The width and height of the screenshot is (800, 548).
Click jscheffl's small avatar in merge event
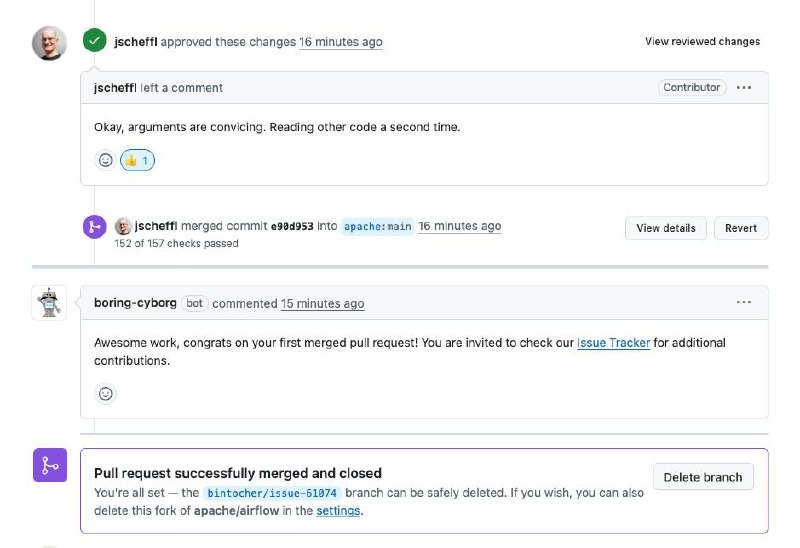[123, 226]
